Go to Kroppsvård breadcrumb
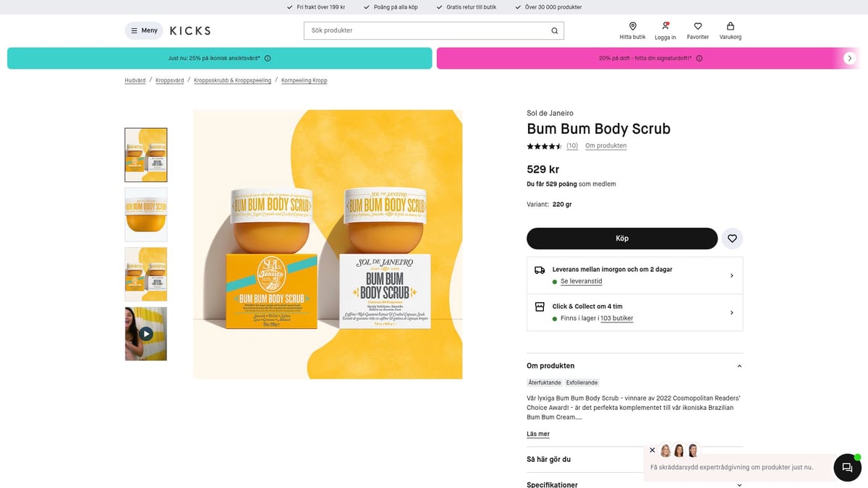868x488 pixels. (170, 80)
